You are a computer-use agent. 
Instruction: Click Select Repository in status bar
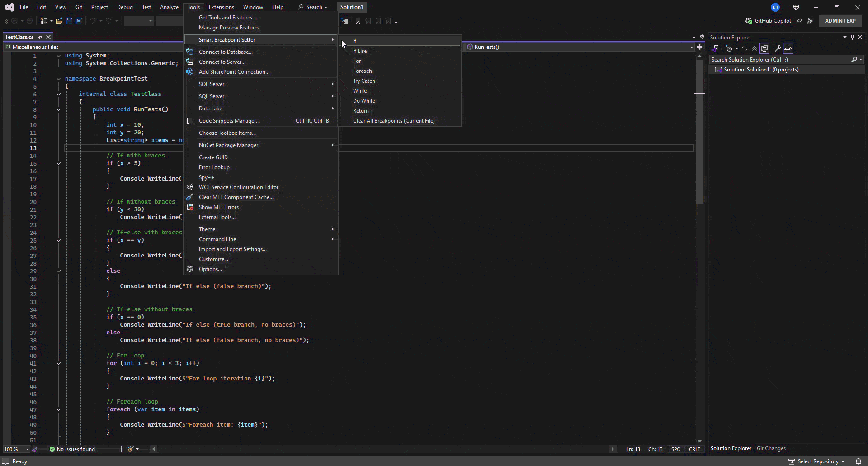817,461
